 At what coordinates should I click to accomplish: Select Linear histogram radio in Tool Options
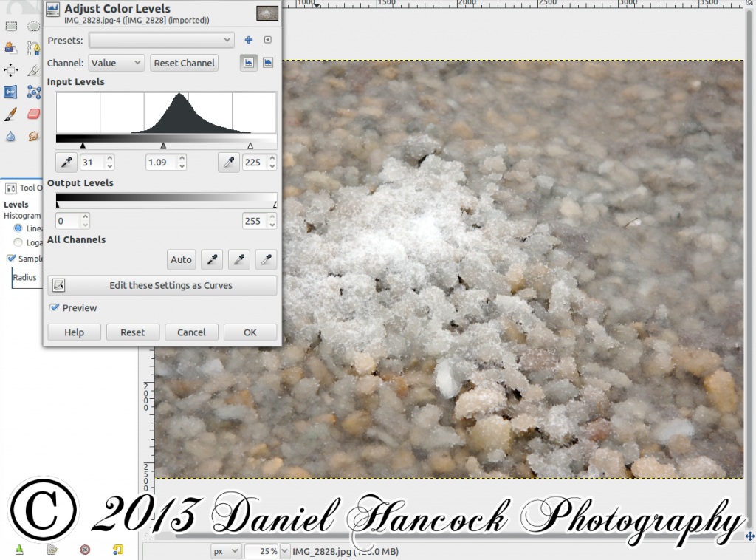18,228
